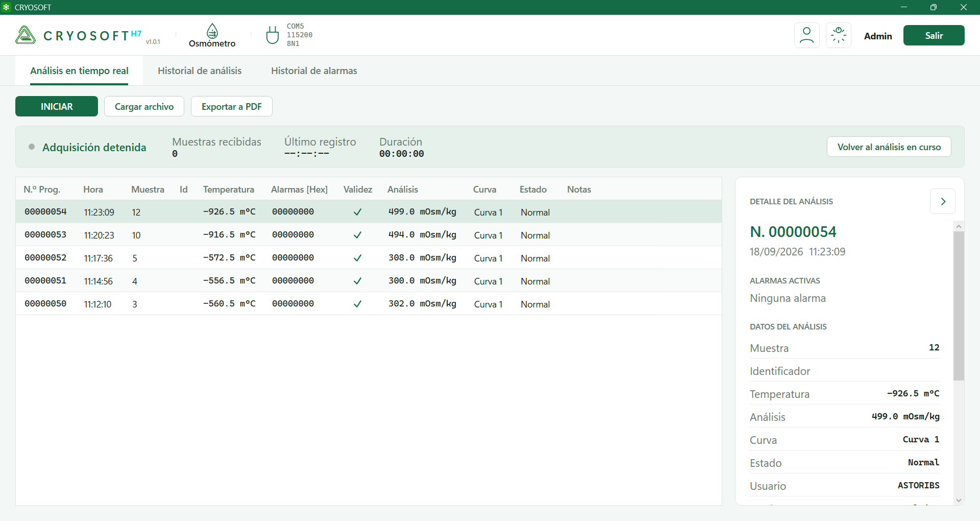Click scrollbar up arrow in detail panel

pos(959,226)
